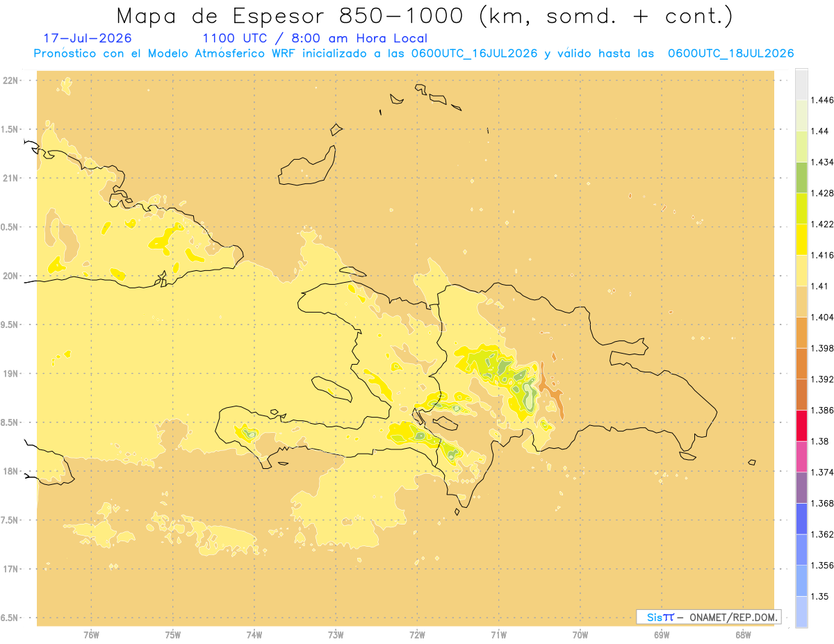This screenshot has width=834, height=644.
Task: Click the colorbar value "1.386"
Action: [x=822, y=411]
